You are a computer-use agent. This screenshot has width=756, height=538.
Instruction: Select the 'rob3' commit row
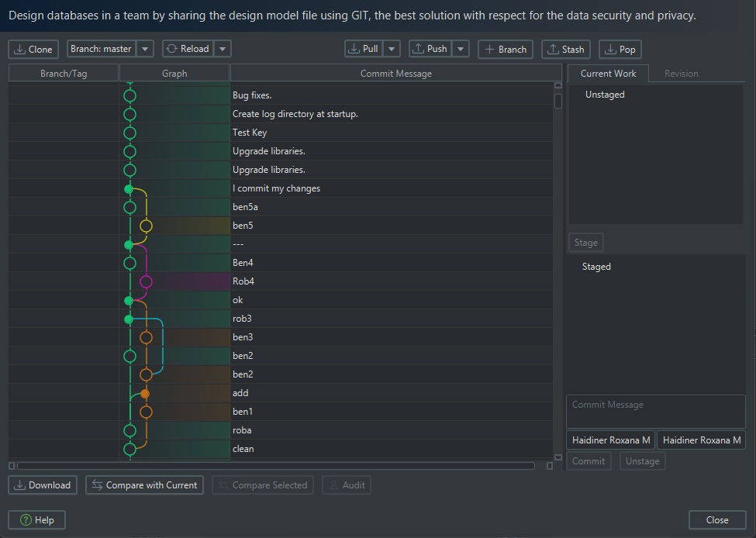tap(281, 319)
